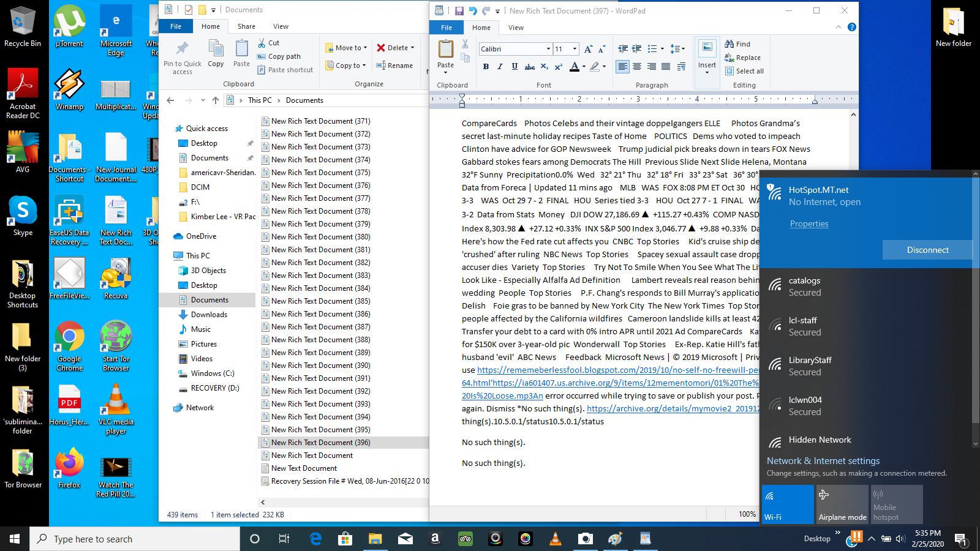
Task: Go up one folder level in File Explorer
Action: [x=215, y=100]
